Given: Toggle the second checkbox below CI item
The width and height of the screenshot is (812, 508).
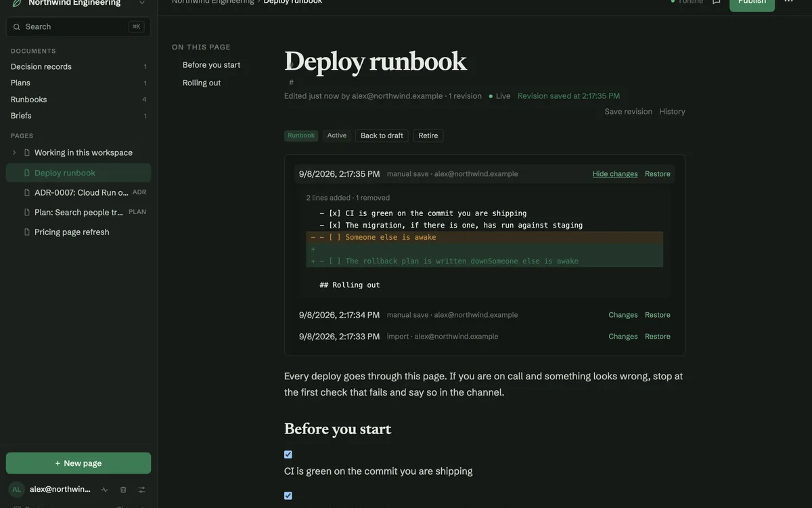Looking at the screenshot, I should pyautogui.click(x=288, y=496).
